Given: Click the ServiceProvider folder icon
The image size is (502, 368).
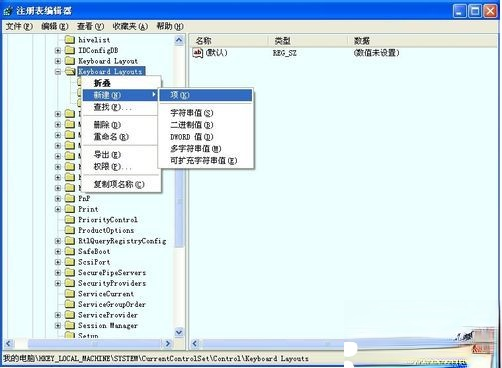Looking at the screenshot, I should click(70, 315).
